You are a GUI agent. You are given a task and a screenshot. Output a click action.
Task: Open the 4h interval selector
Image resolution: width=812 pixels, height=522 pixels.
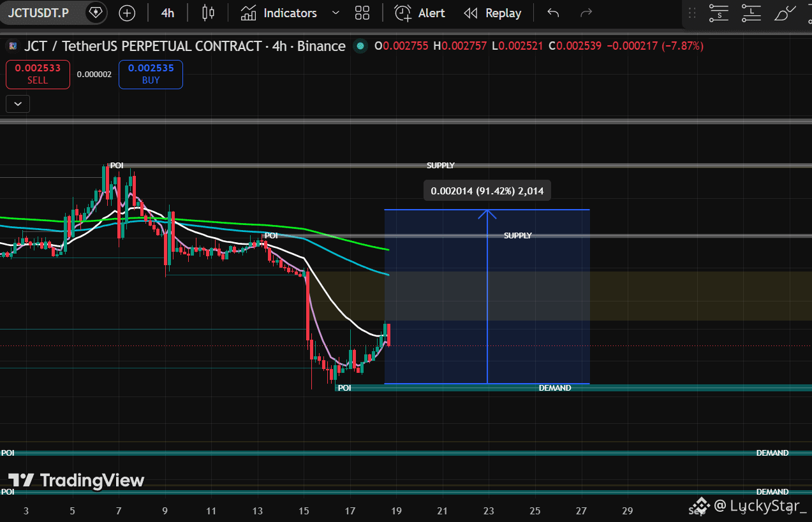[168, 13]
